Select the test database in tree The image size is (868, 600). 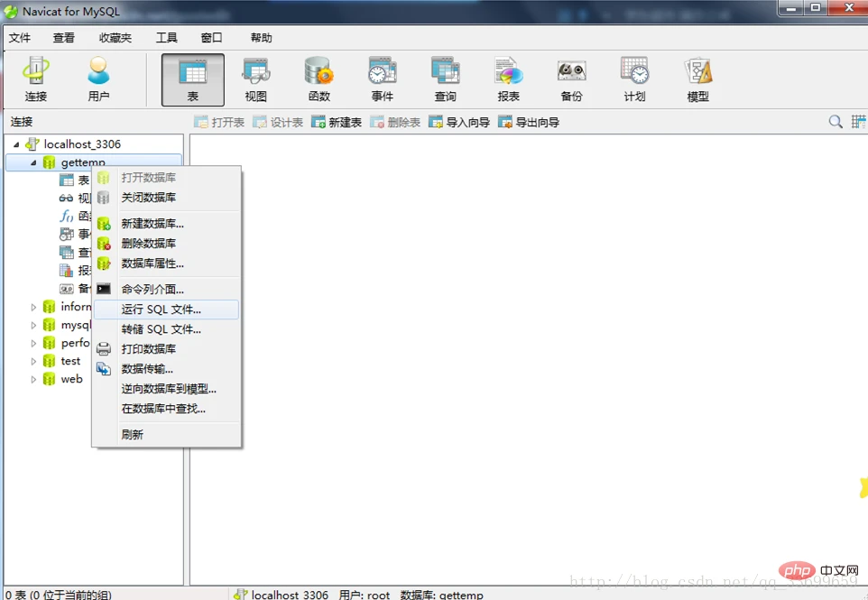pyautogui.click(x=71, y=361)
